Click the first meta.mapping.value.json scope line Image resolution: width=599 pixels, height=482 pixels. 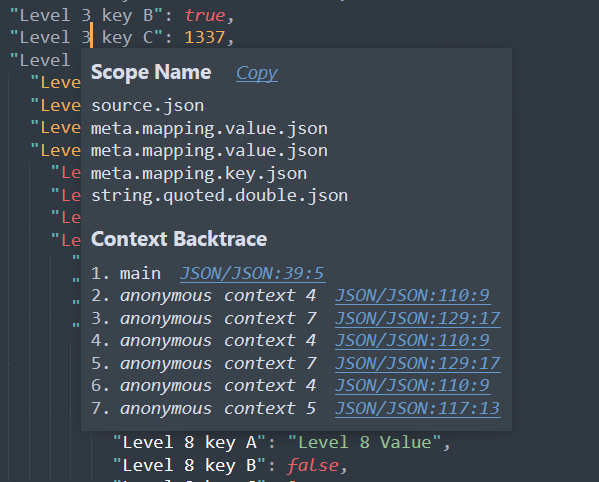(209, 129)
